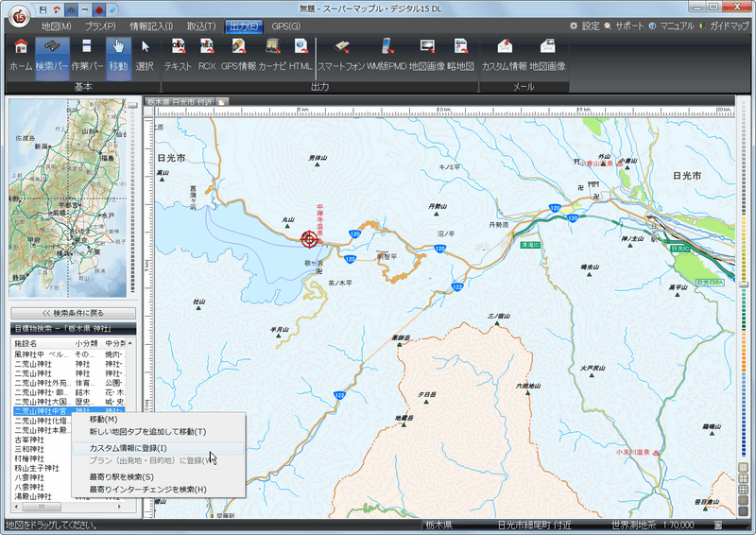
Task: Click the results list up scroll arrow
Action: point(130,343)
